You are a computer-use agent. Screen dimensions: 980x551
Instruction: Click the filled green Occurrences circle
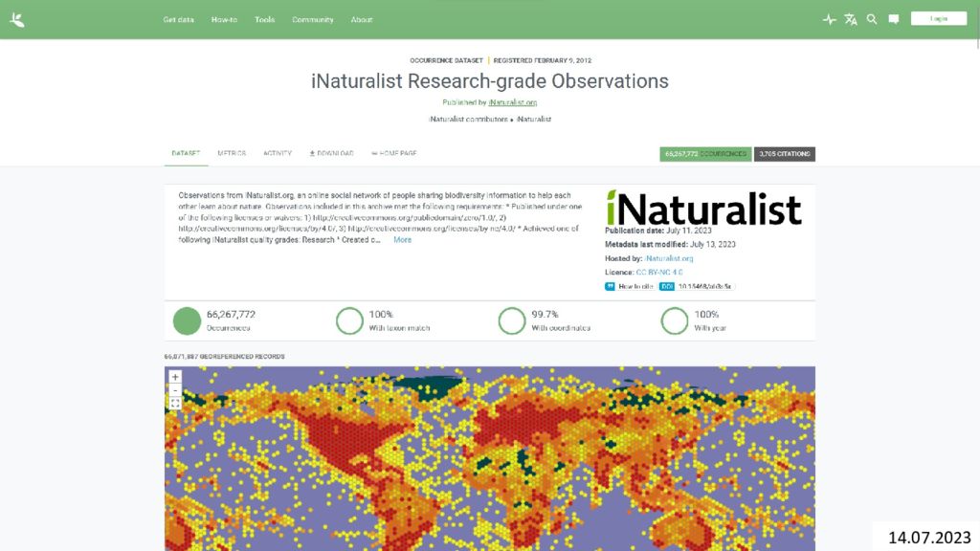(187, 321)
